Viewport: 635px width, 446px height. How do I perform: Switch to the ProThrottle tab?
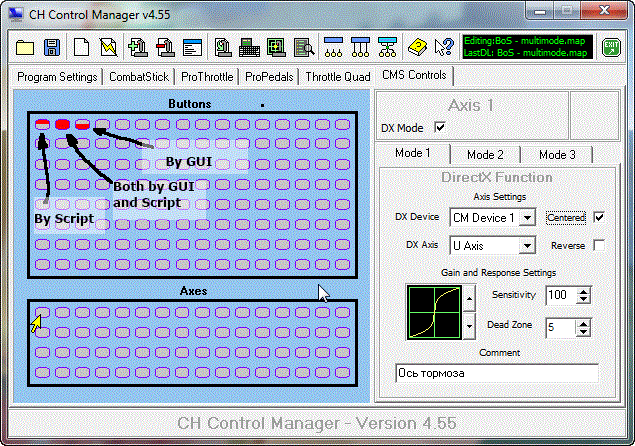pyautogui.click(x=207, y=77)
